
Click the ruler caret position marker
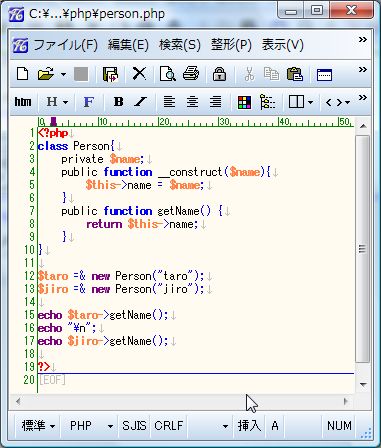[53, 121]
